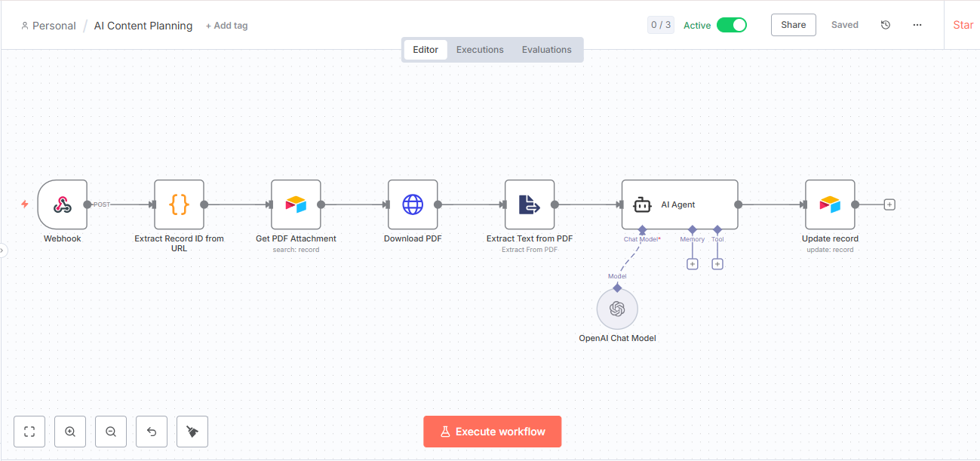Image resolution: width=980 pixels, height=461 pixels.
Task: Click the Share button
Action: 793,25
